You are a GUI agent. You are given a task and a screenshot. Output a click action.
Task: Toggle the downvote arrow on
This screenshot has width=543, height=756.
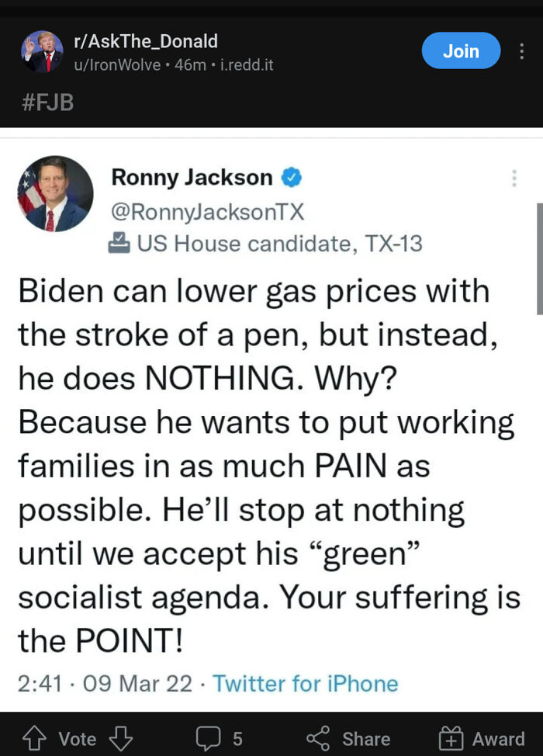tap(120, 739)
